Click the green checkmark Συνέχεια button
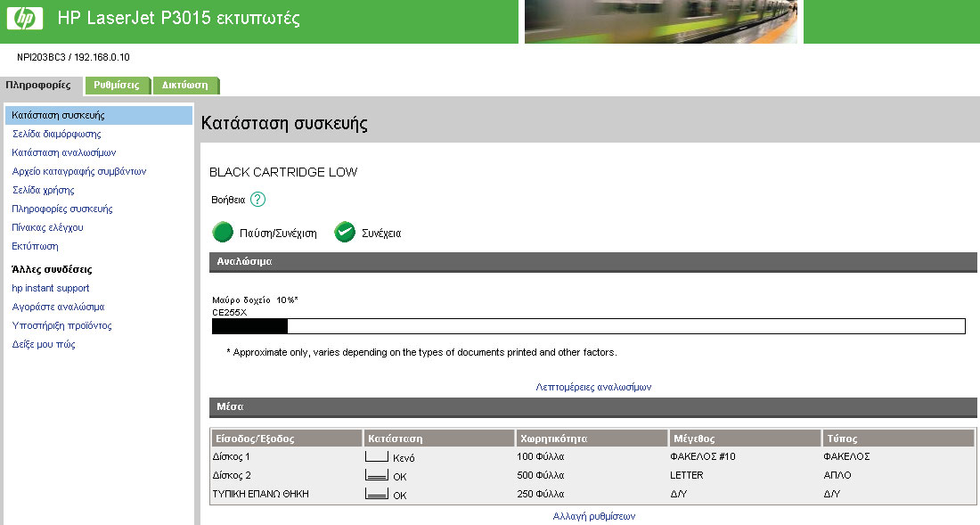Viewport: 980px width, 525px height. [x=345, y=232]
